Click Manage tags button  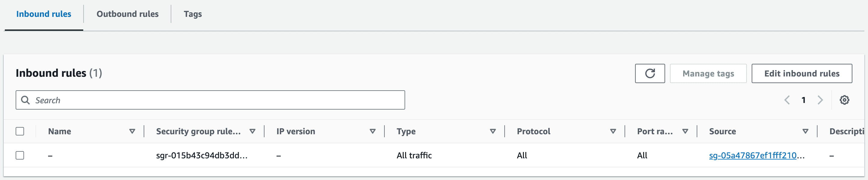click(x=708, y=73)
